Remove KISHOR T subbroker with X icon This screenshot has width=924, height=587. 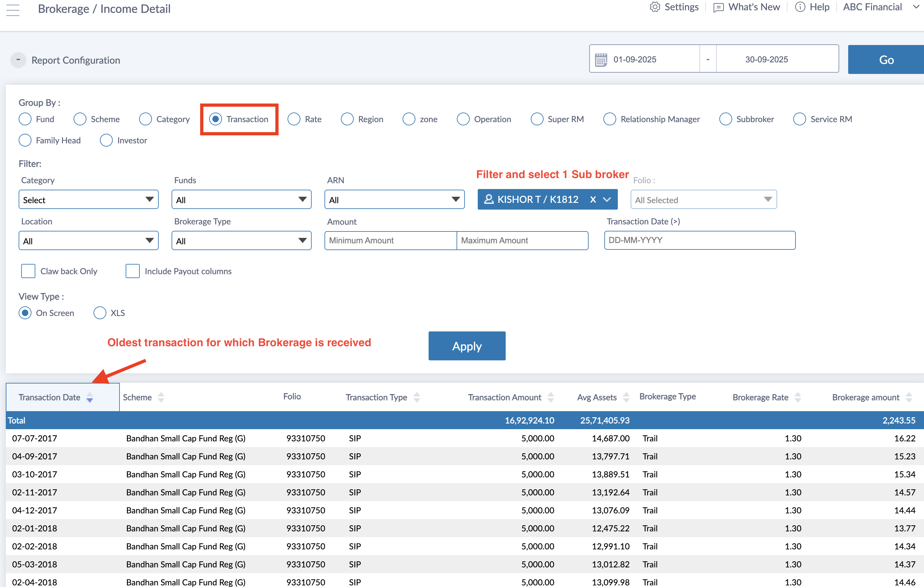[593, 199]
